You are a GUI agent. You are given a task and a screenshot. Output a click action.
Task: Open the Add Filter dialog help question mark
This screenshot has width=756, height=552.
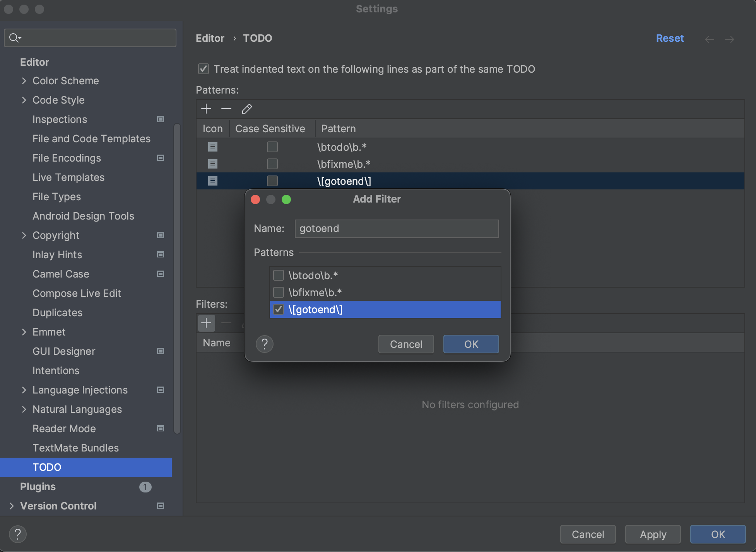coord(265,344)
